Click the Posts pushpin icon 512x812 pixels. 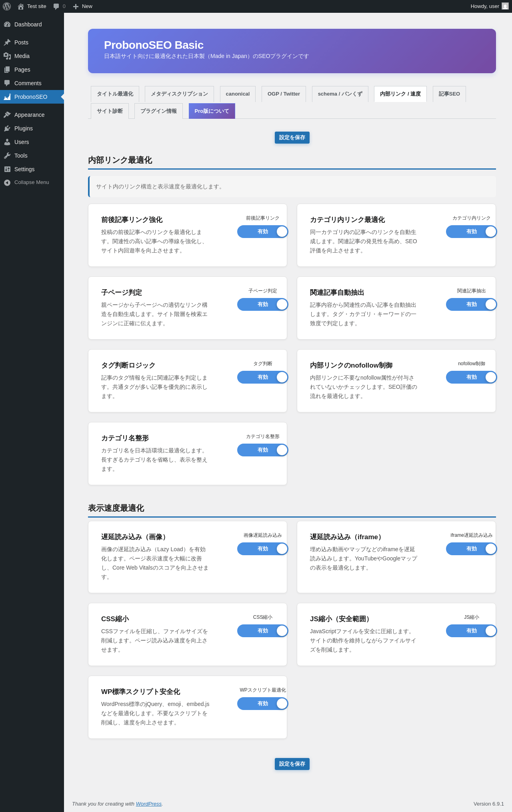click(7, 42)
